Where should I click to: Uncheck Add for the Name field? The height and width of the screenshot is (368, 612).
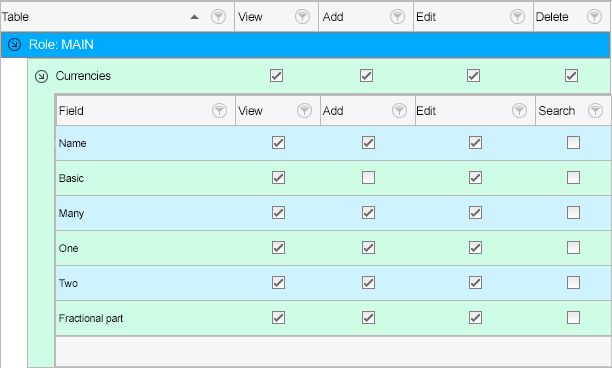[x=368, y=142]
